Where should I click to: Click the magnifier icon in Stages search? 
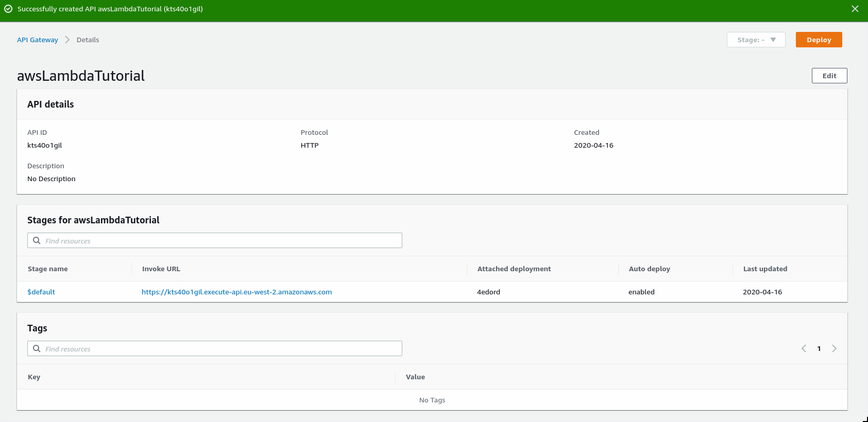tap(37, 240)
